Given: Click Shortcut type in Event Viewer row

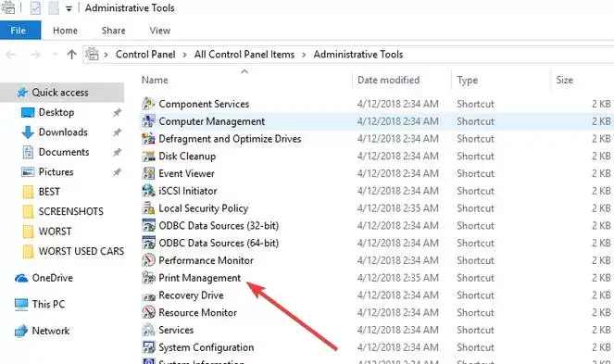Looking at the screenshot, I should point(475,173).
